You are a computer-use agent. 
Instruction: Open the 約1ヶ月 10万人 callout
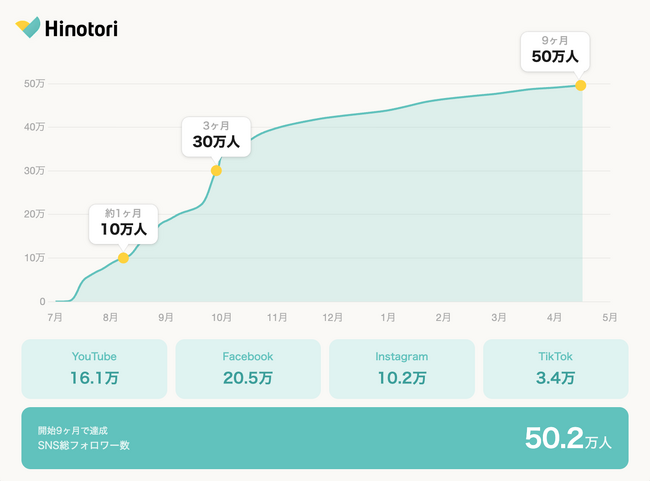(124, 224)
